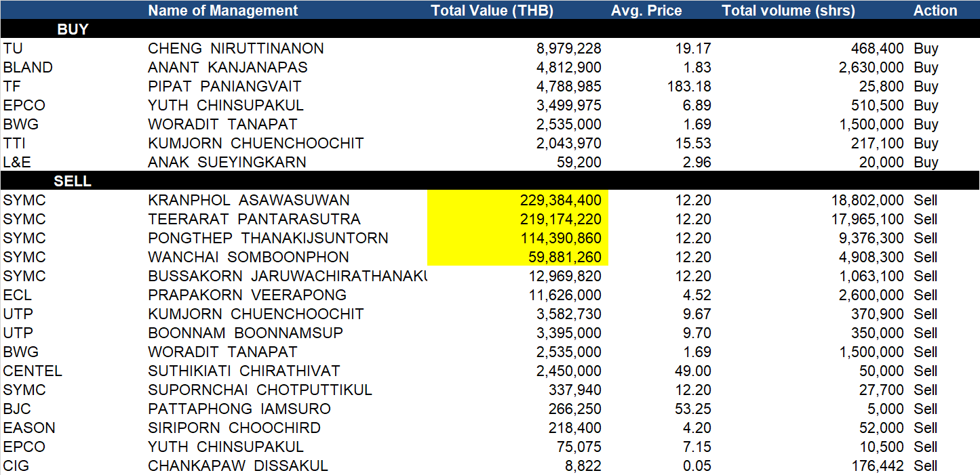Select the average price 0.05

[x=697, y=466]
